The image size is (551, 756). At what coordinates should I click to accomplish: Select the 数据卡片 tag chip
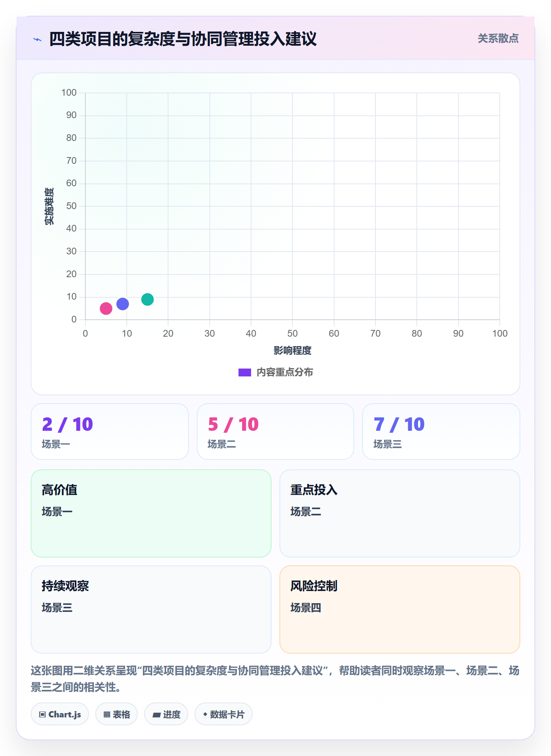pyautogui.click(x=224, y=714)
